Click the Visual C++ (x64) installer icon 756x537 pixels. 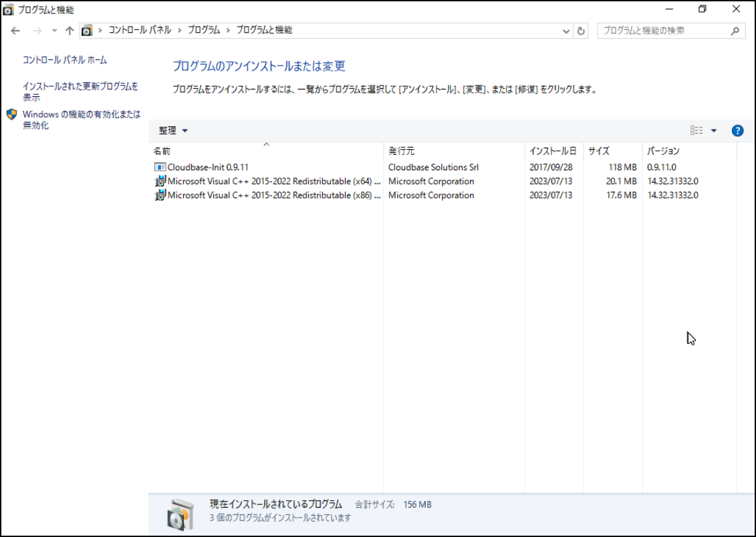pos(160,181)
